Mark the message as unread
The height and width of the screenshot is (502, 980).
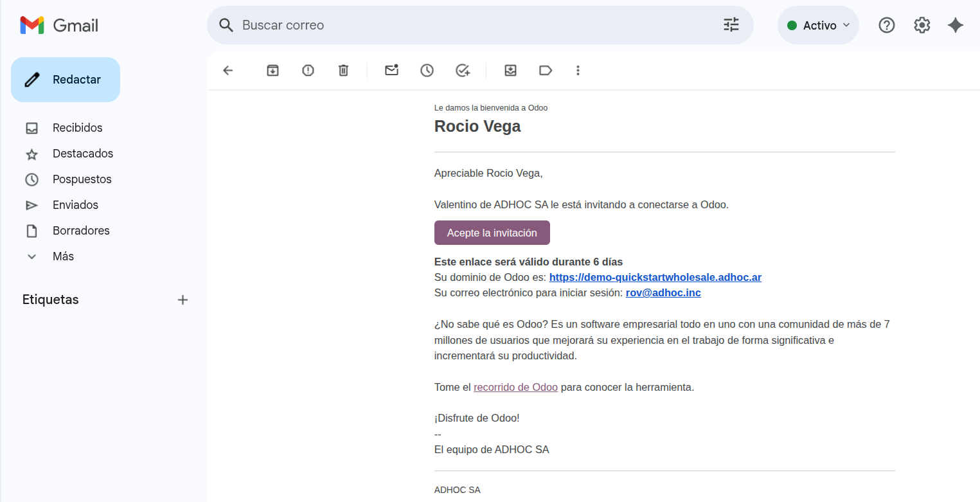click(391, 71)
